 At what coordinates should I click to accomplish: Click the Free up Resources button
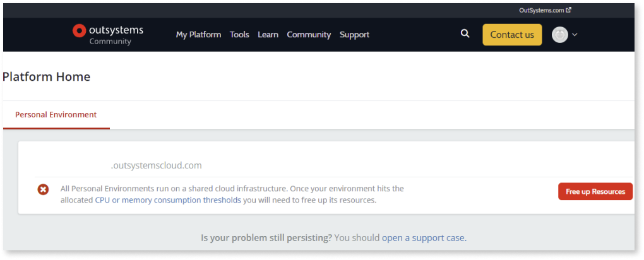[595, 191]
